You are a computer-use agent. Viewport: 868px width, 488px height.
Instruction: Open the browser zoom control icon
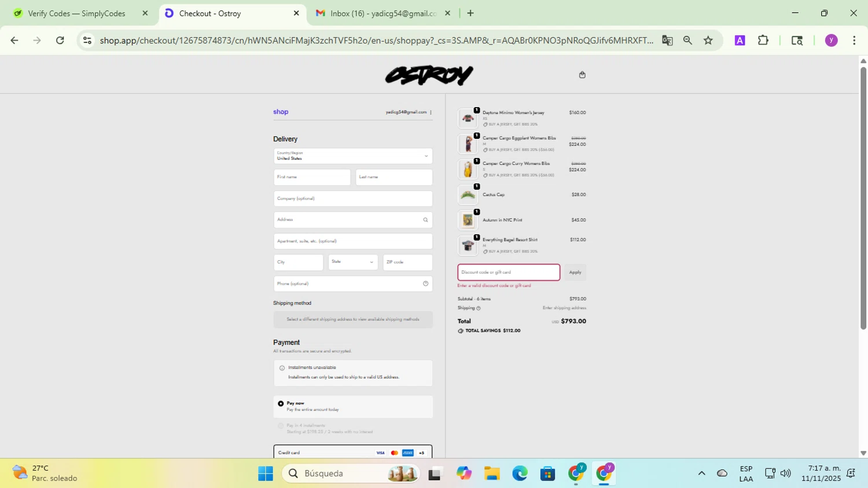point(687,40)
